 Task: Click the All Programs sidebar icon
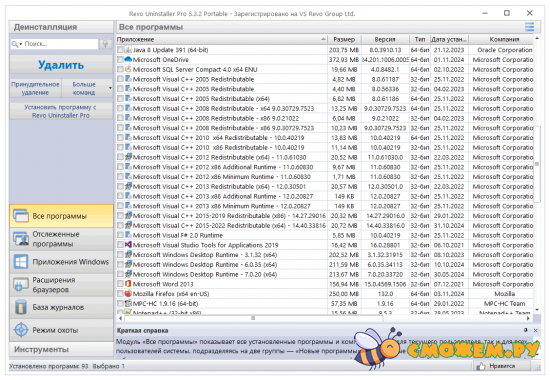[21, 216]
